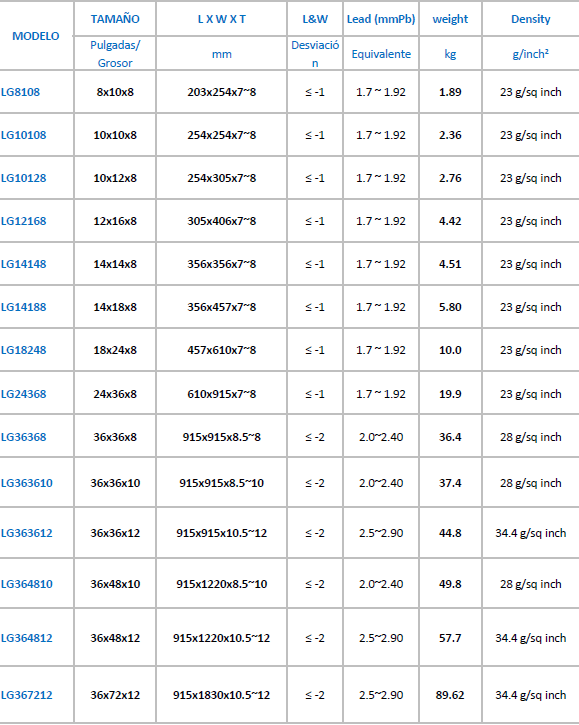Select the LG36368 model link
Viewport: 579px width, 725px height.
click(24, 437)
